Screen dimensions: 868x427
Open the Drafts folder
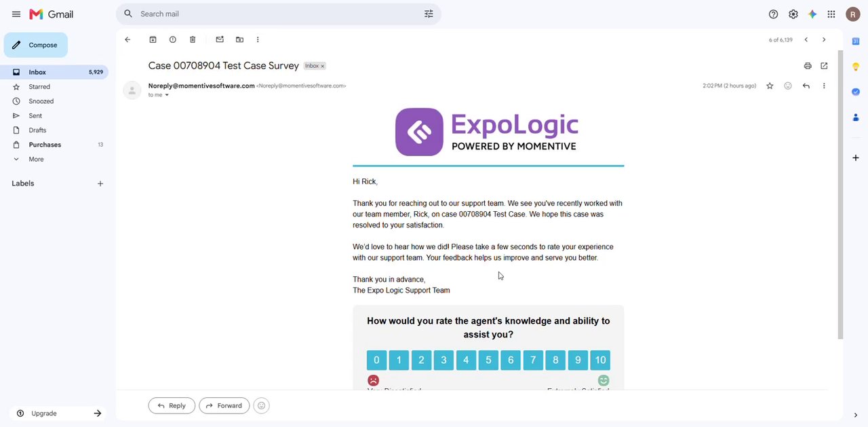point(54,130)
